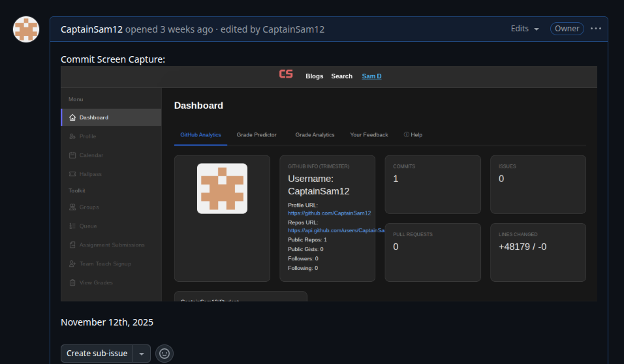Click the Help tab with info icon
Viewport: 624px width, 364px height.
[413, 135]
